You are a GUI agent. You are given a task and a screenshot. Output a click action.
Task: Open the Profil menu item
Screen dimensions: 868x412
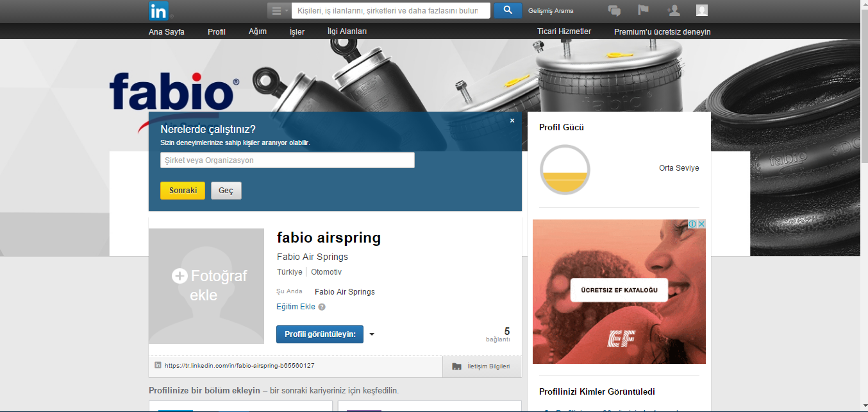click(216, 31)
